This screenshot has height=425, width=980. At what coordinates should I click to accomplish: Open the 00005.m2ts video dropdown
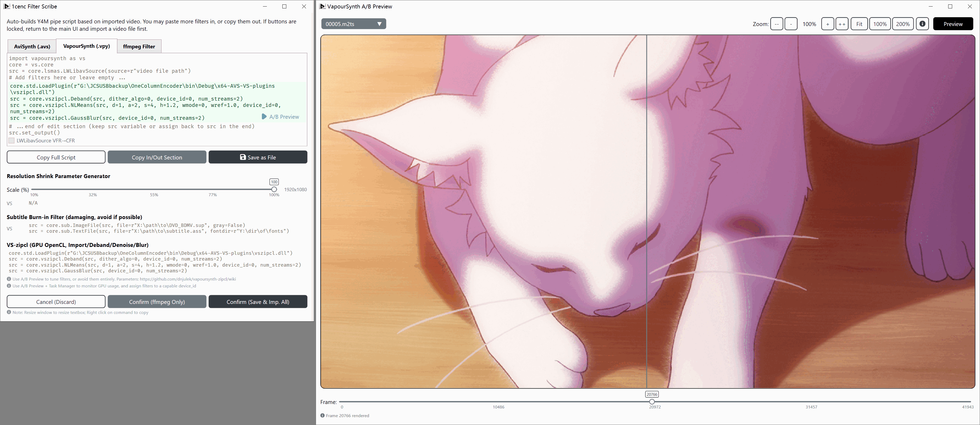[354, 24]
